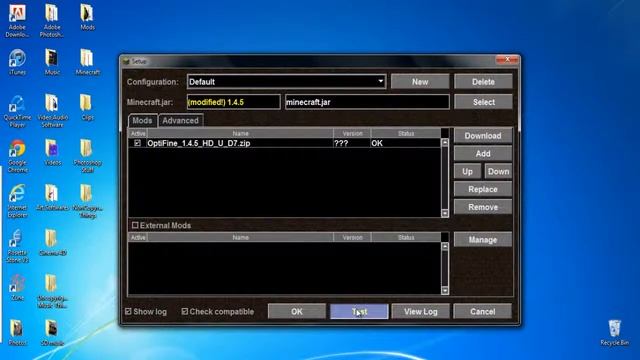This screenshot has height=360, width=640.
Task: Click the (modified!) 1.4.5 version field
Action: tap(233, 102)
